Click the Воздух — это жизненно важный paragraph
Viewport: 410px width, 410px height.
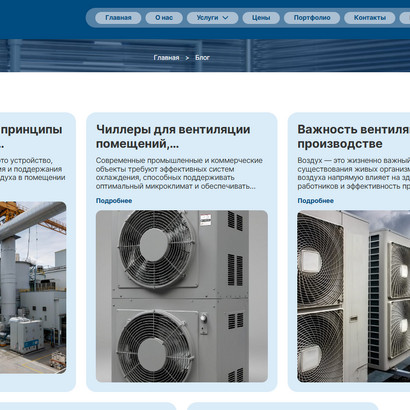tap(354, 173)
